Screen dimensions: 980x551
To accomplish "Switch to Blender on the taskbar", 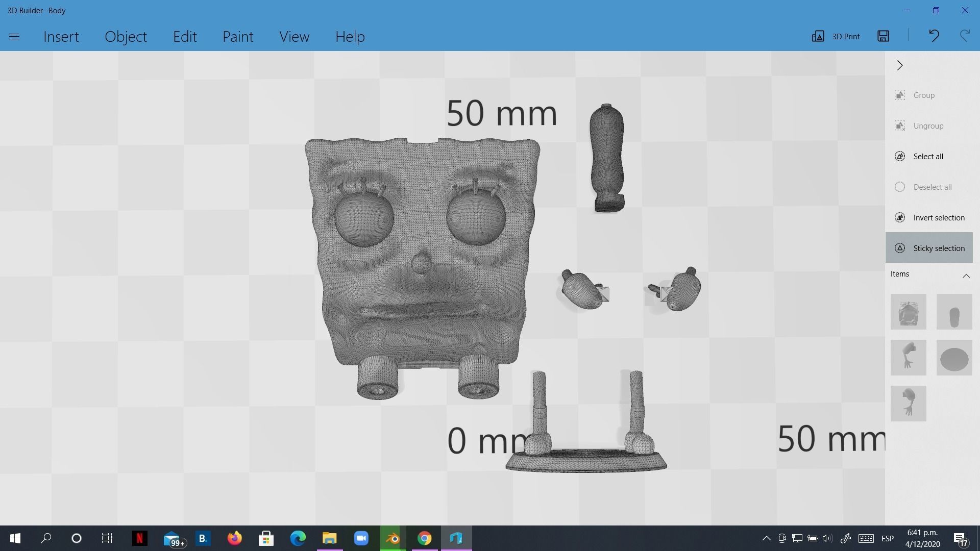I will click(393, 538).
